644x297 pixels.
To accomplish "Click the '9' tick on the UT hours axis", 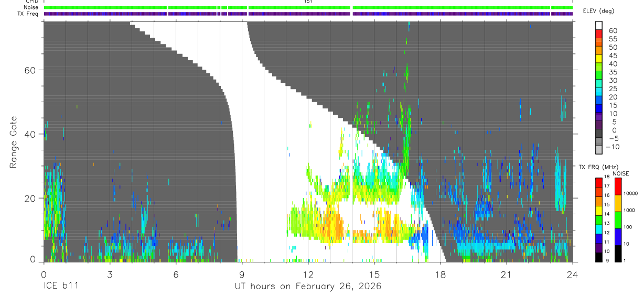I will [242, 274].
